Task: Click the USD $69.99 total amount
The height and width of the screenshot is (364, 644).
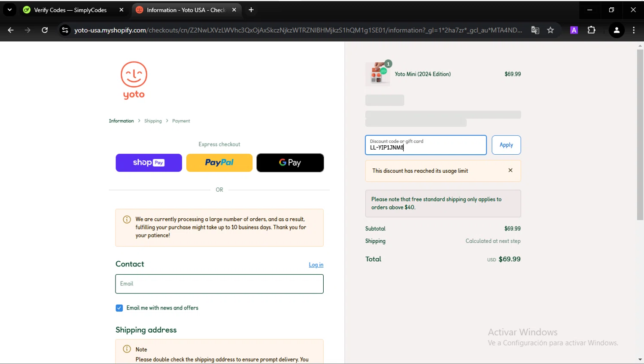Action: click(x=504, y=259)
